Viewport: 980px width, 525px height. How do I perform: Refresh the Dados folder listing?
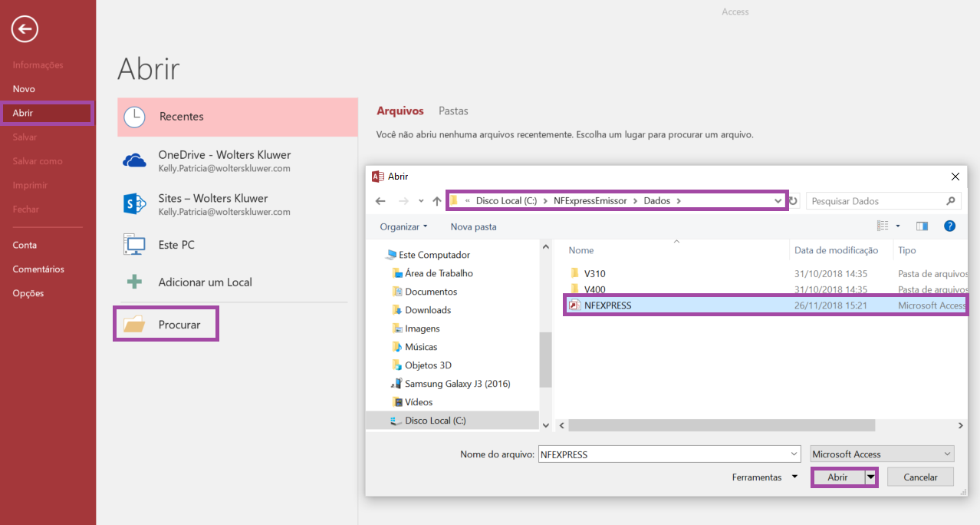click(794, 201)
